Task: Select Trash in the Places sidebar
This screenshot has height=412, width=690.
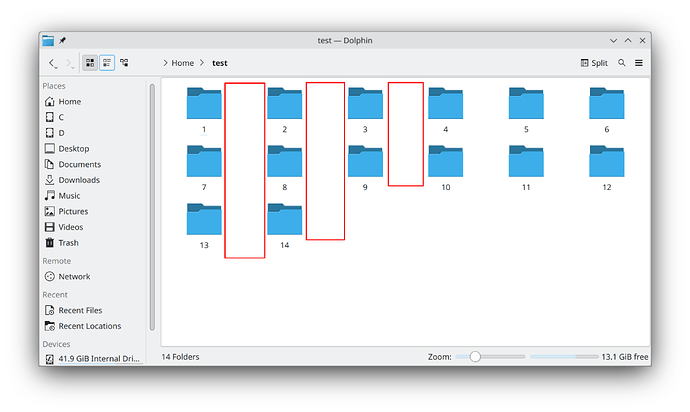Action: point(68,243)
